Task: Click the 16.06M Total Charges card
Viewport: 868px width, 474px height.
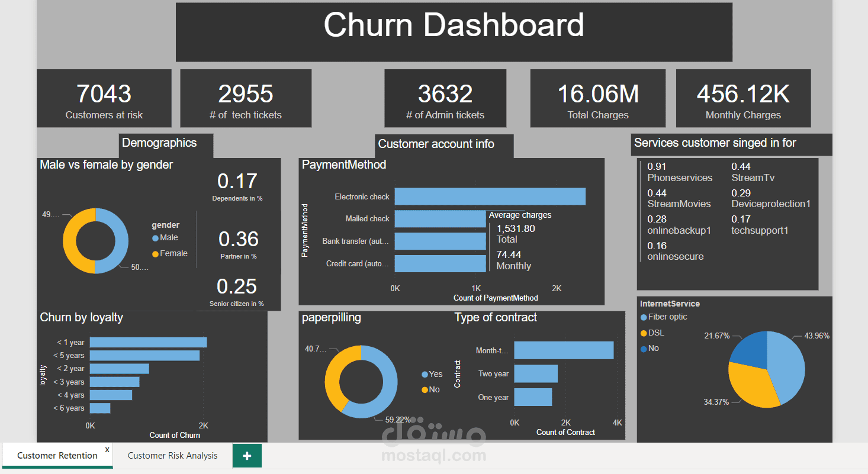Action: 598,98
